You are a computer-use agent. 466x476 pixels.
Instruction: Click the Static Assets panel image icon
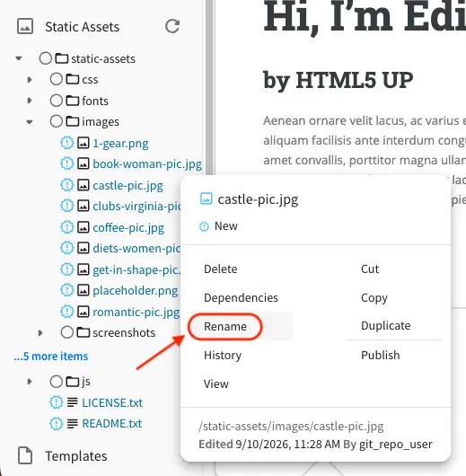(x=25, y=26)
